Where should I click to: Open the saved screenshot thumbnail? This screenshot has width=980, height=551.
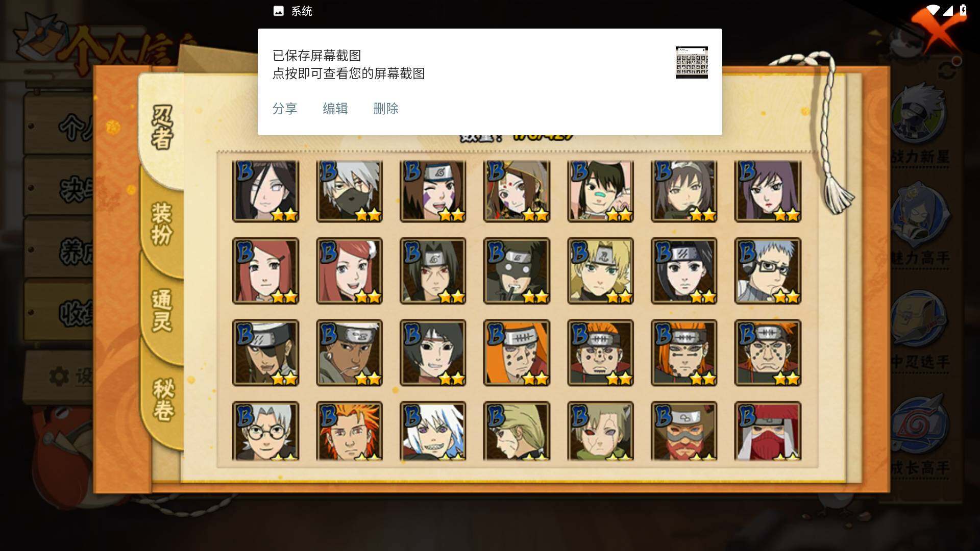[692, 62]
